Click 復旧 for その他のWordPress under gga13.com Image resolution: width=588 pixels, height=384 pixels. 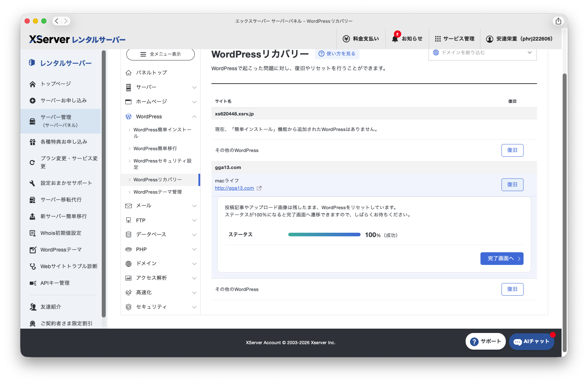(x=512, y=289)
